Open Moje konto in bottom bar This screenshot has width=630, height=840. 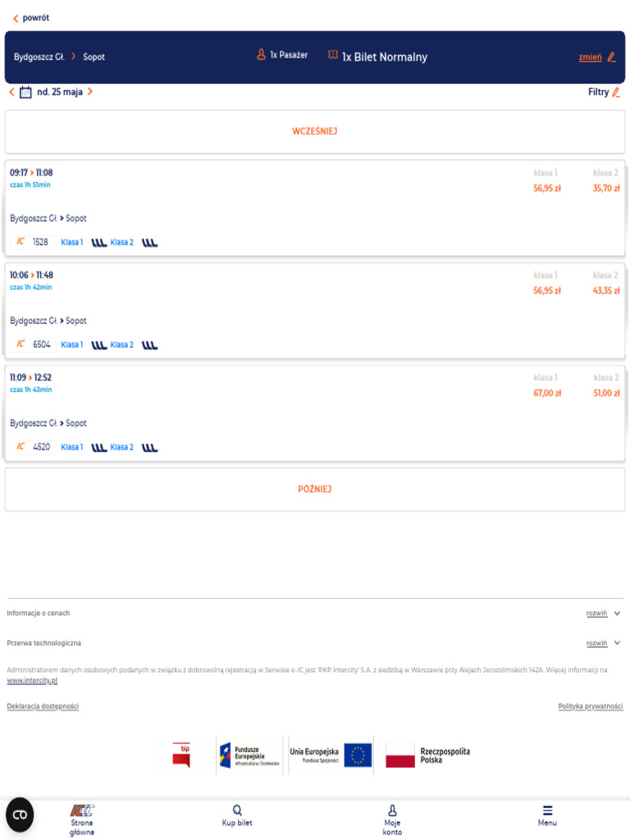(x=392, y=819)
